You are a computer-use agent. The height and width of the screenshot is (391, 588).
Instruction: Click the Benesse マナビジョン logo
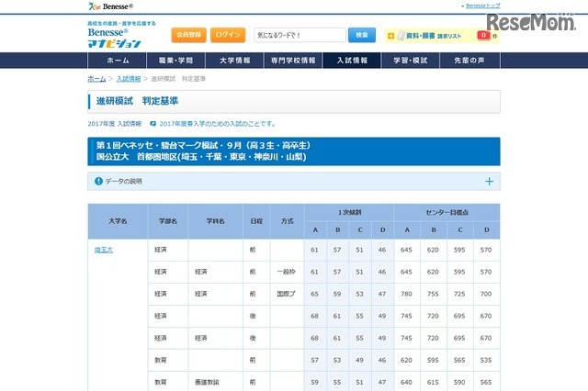click(x=114, y=38)
